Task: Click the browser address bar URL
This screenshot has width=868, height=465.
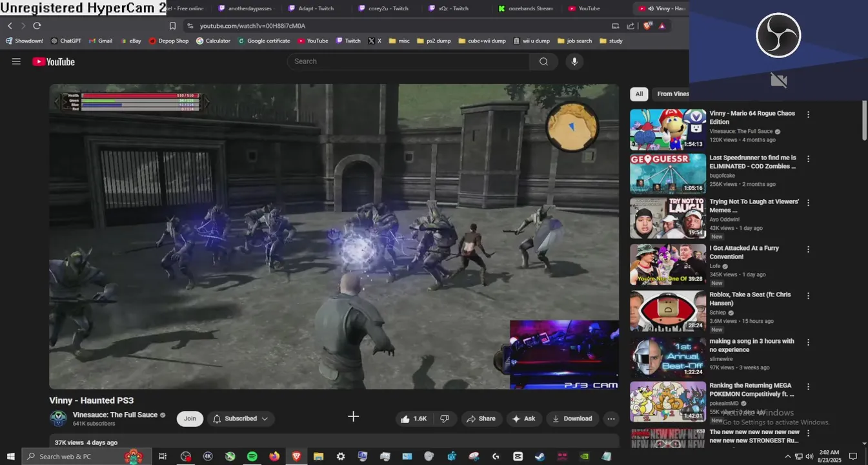Action: point(252,26)
